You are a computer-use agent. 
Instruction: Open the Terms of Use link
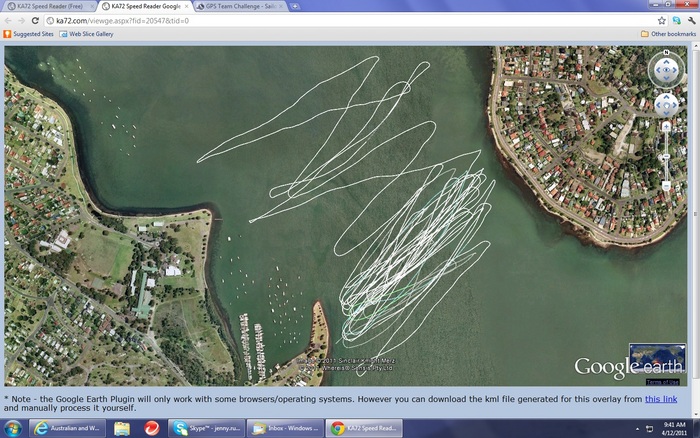[662, 382]
